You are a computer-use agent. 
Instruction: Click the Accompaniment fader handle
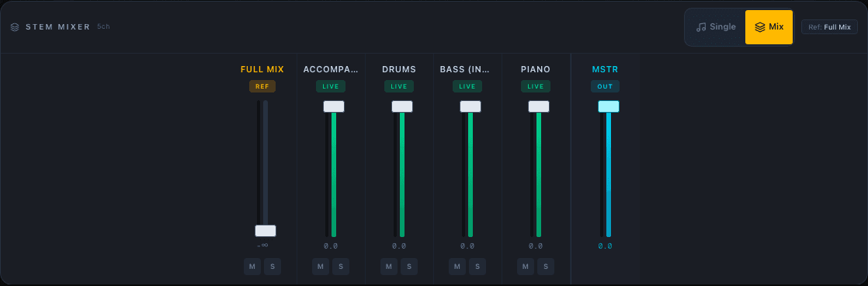click(x=334, y=106)
